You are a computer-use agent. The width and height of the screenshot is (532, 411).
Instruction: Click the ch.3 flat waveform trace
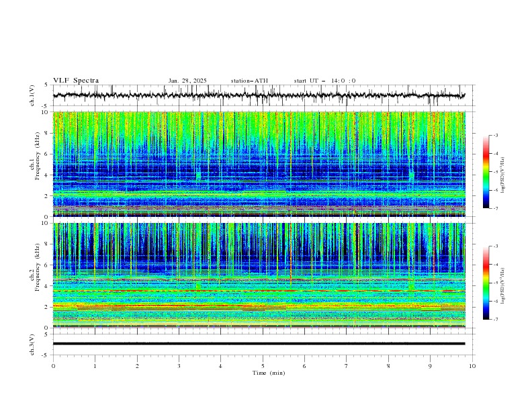(x=259, y=344)
